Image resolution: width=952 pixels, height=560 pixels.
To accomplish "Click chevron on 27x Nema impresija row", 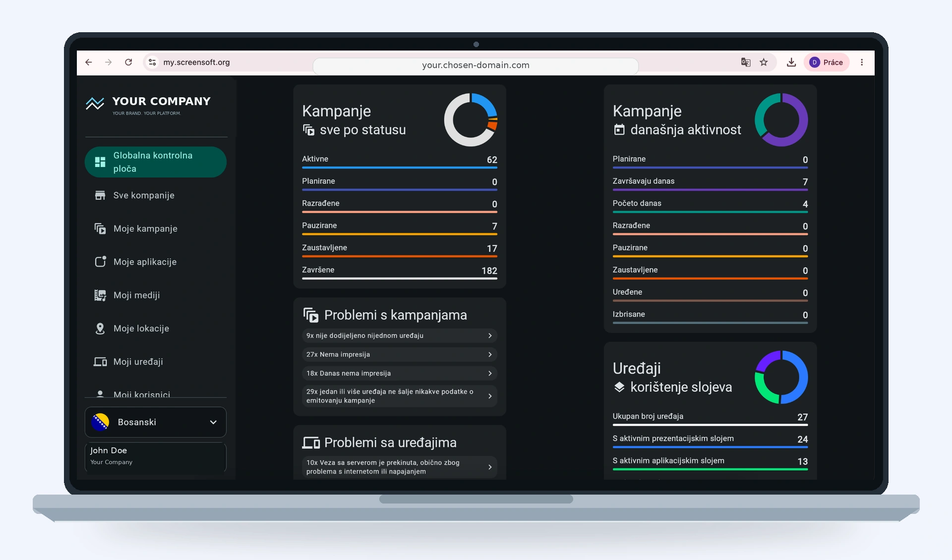I will [490, 354].
